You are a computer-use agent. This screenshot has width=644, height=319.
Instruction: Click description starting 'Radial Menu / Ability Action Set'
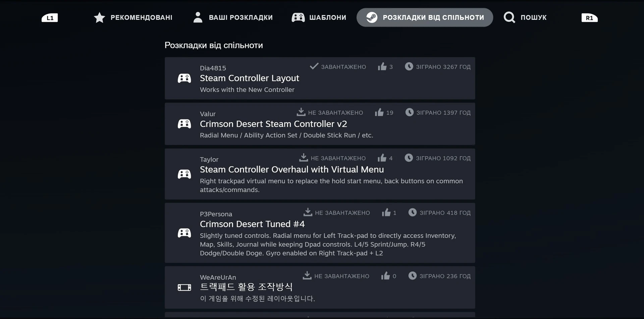286,135
